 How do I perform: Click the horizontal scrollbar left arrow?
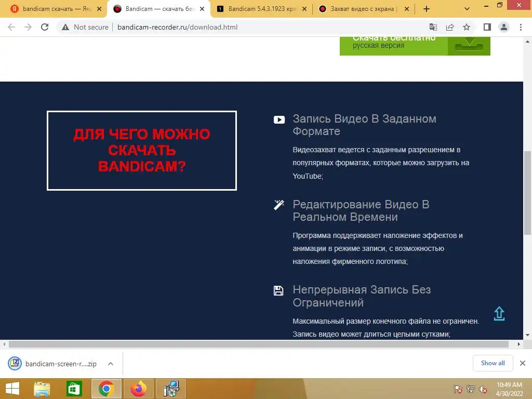coord(4,344)
